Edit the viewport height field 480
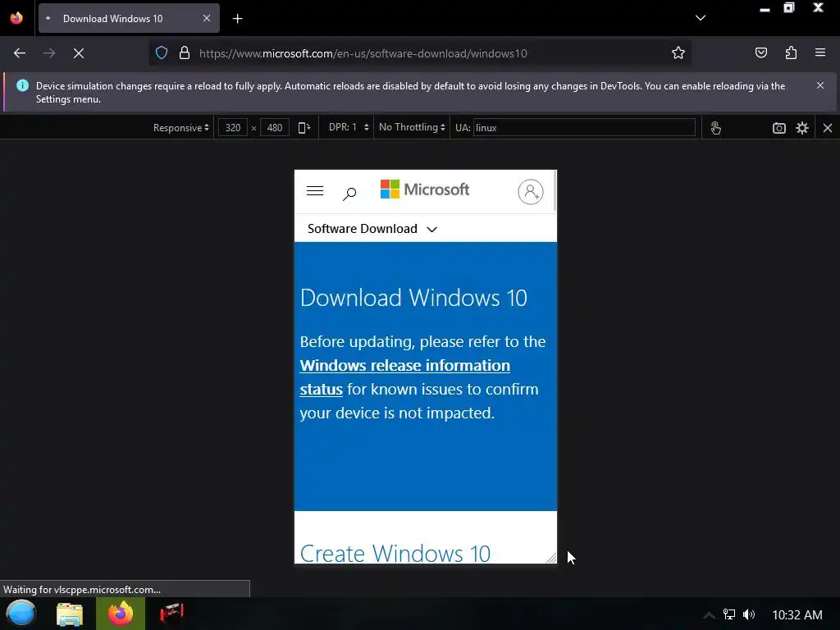This screenshot has width=840, height=630. (275, 127)
